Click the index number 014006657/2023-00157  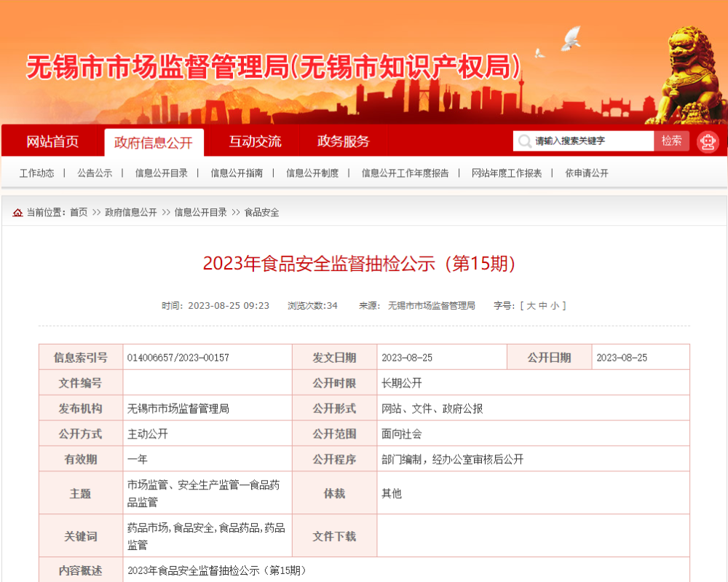(178, 358)
